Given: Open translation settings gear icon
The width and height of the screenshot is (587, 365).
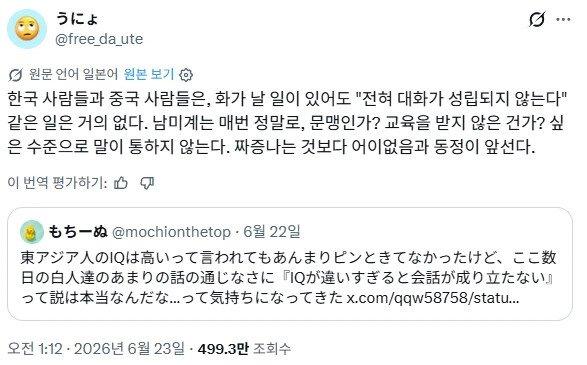Looking at the screenshot, I should click(x=186, y=75).
